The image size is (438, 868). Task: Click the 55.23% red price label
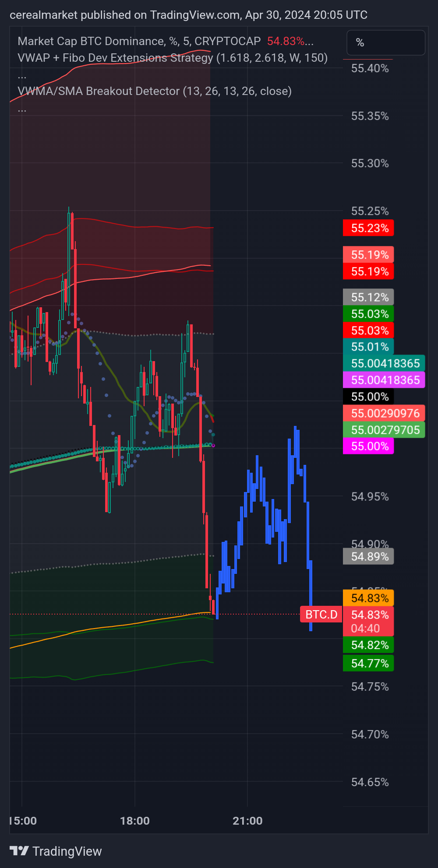(368, 228)
